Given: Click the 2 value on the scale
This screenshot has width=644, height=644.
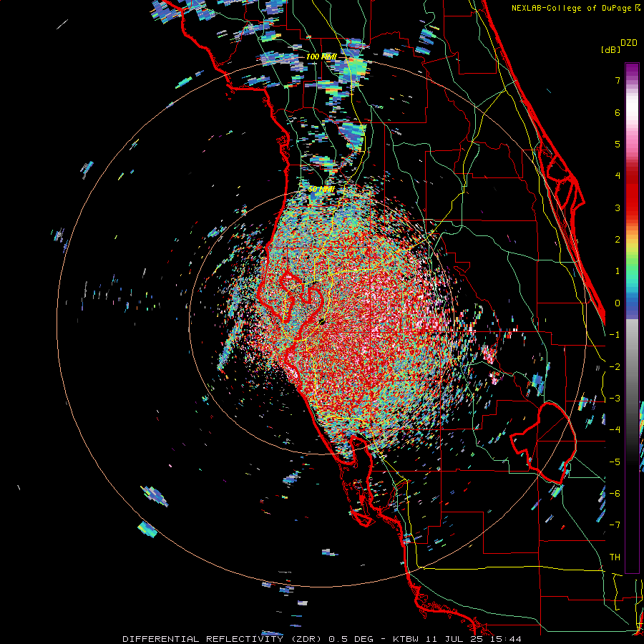Looking at the screenshot, I should [x=618, y=240].
